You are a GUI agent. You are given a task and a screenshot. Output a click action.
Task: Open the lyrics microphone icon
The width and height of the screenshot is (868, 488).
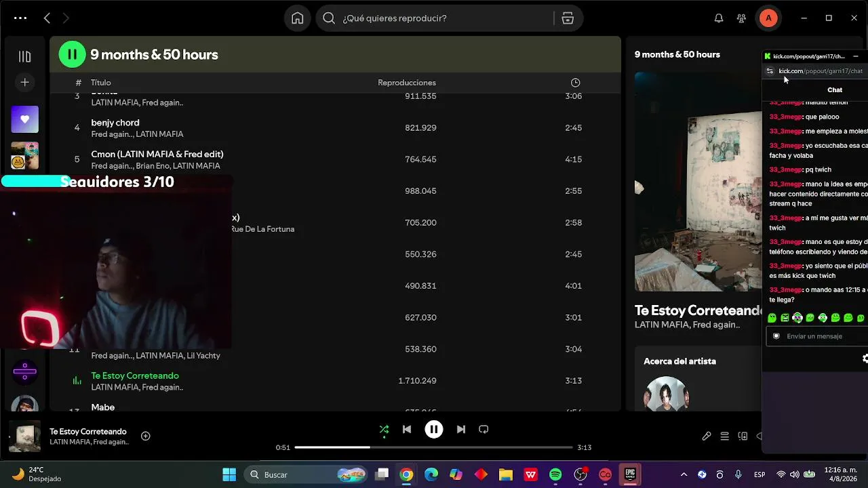tap(707, 436)
